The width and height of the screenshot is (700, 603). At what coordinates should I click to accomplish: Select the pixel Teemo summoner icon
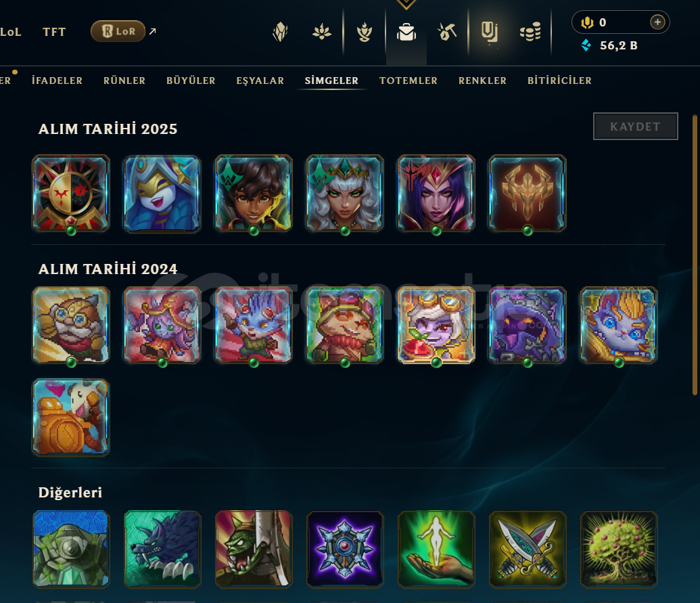[345, 325]
